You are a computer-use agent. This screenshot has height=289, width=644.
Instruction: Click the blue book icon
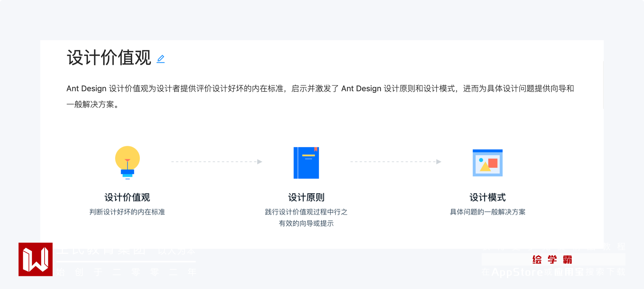click(306, 163)
